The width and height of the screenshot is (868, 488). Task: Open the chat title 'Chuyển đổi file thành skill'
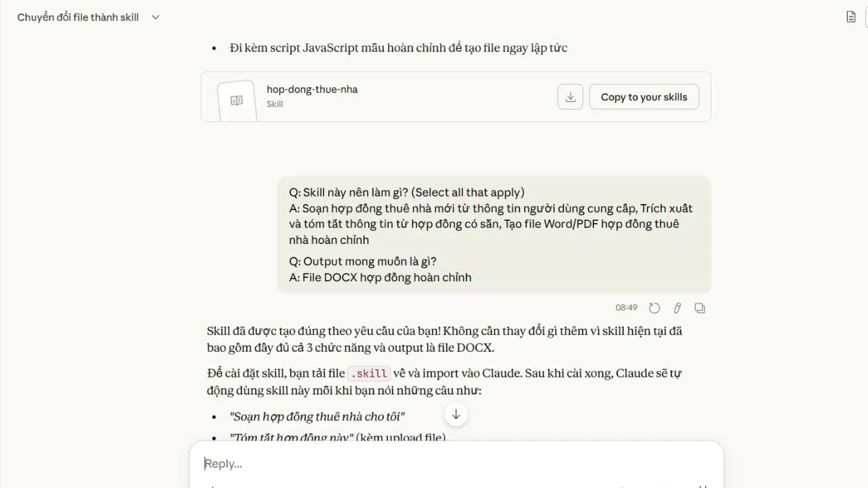(78, 18)
